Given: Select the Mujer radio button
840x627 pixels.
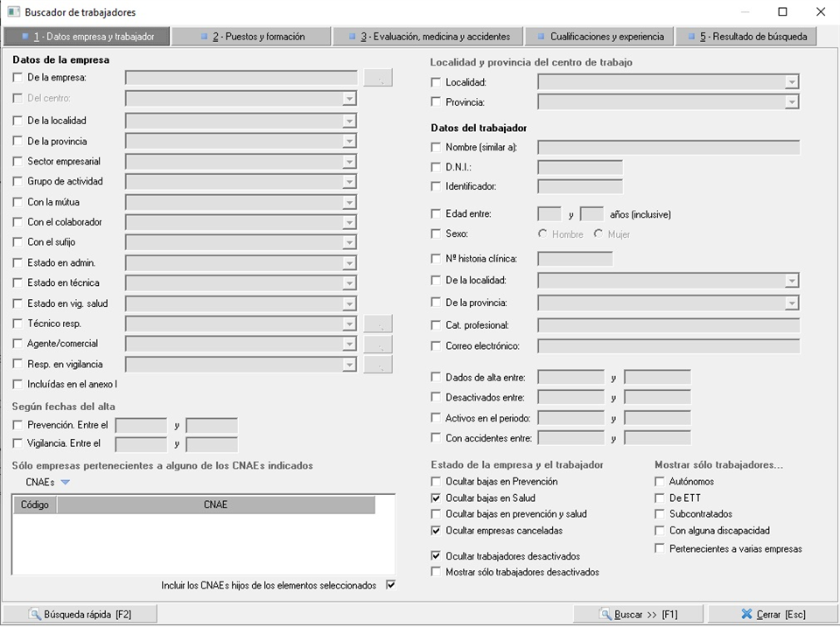Looking at the screenshot, I should [598, 234].
